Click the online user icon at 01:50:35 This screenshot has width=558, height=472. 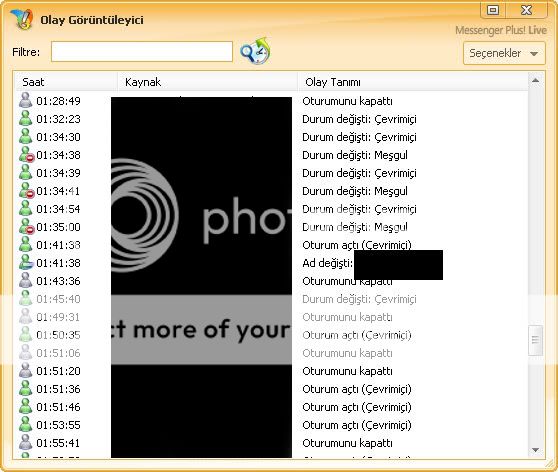pyautogui.click(x=25, y=335)
